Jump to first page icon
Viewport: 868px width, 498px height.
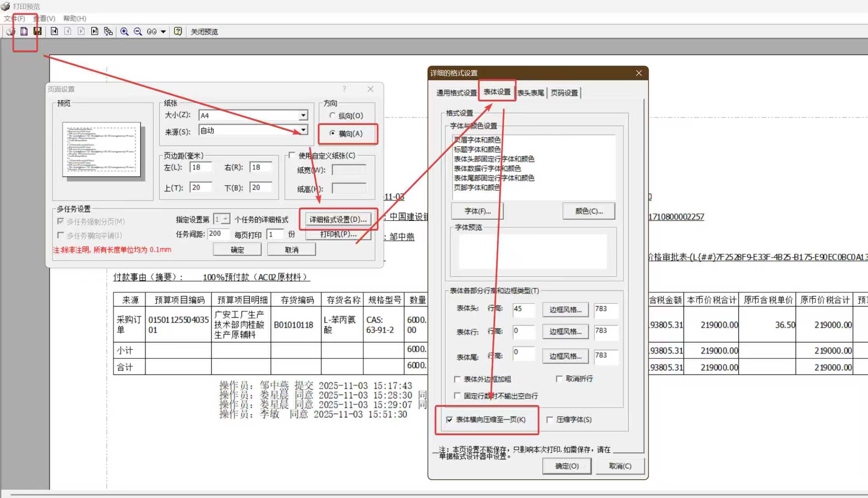(x=54, y=32)
